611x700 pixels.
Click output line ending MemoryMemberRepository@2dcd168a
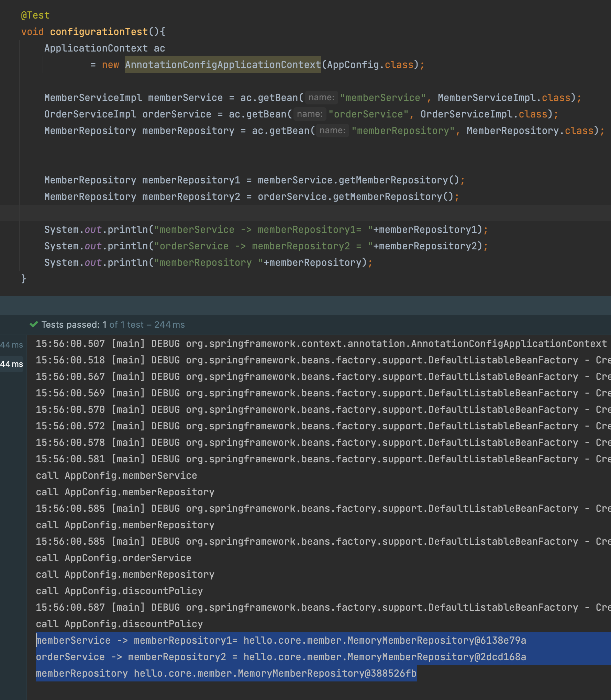pos(281,657)
